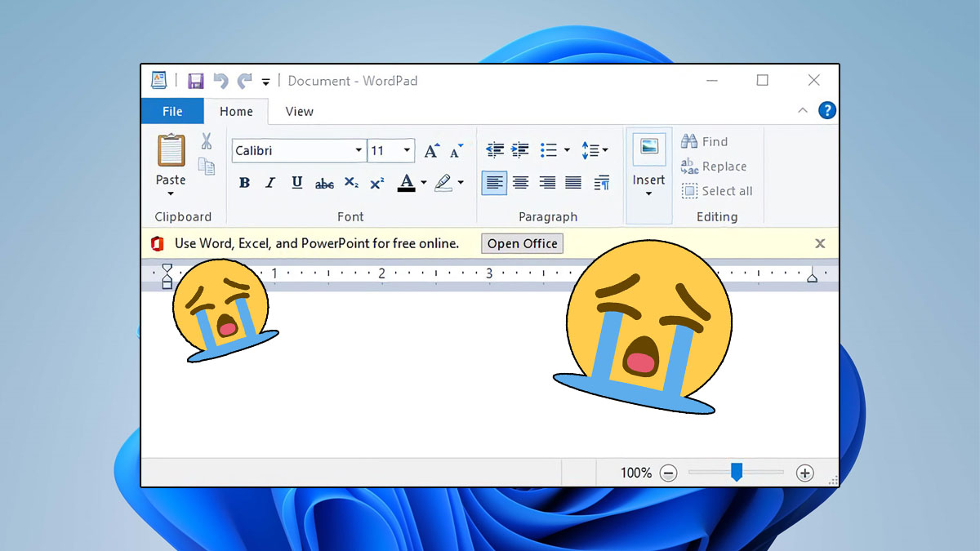Toggle bold formatting
This screenshot has height=551, width=980.
244,182
